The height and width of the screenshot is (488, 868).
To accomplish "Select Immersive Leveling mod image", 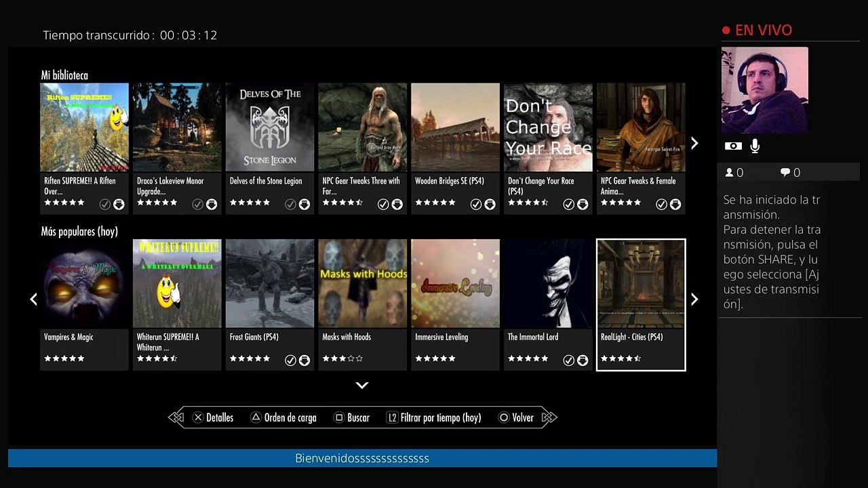I will [x=456, y=283].
